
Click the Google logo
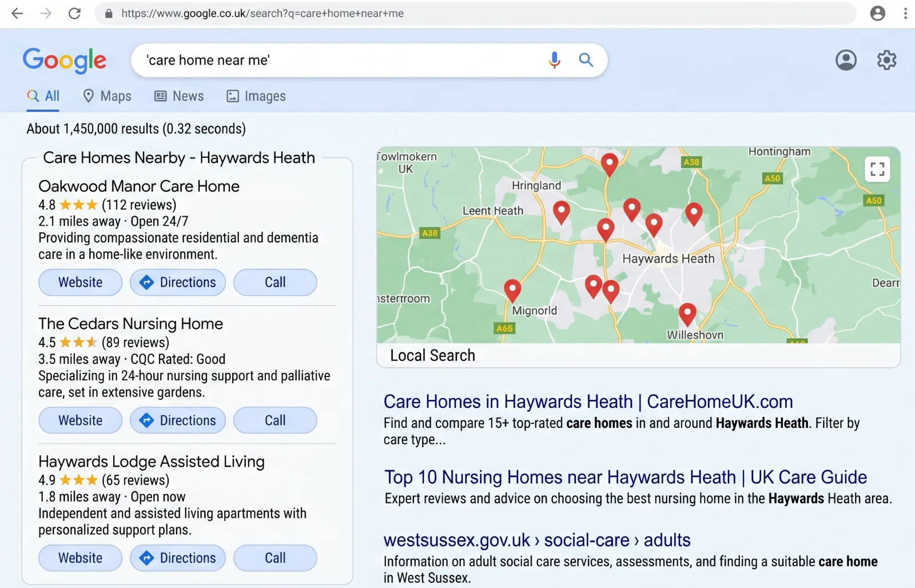[x=65, y=60]
